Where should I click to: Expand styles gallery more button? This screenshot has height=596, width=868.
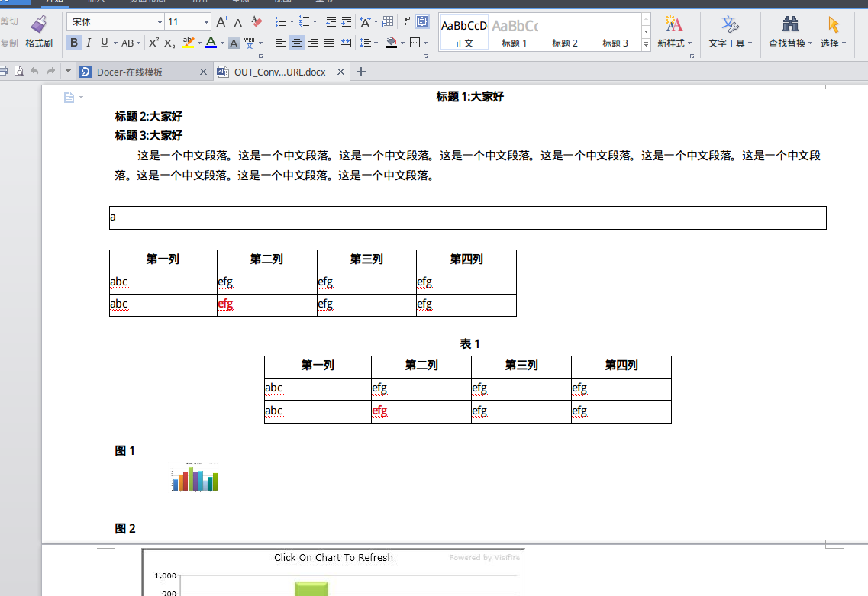pos(646,44)
